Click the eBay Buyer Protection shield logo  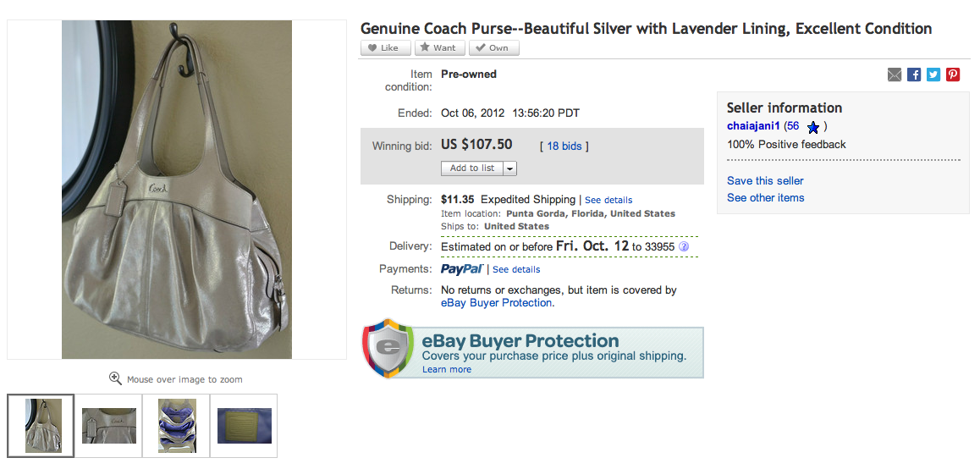388,348
